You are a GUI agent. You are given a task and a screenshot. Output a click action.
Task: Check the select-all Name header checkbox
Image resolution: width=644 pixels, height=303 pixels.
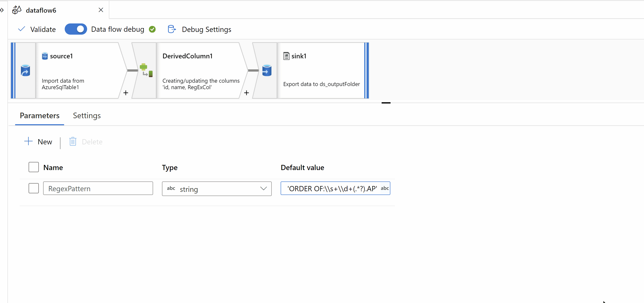pyautogui.click(x=34, y=167)
